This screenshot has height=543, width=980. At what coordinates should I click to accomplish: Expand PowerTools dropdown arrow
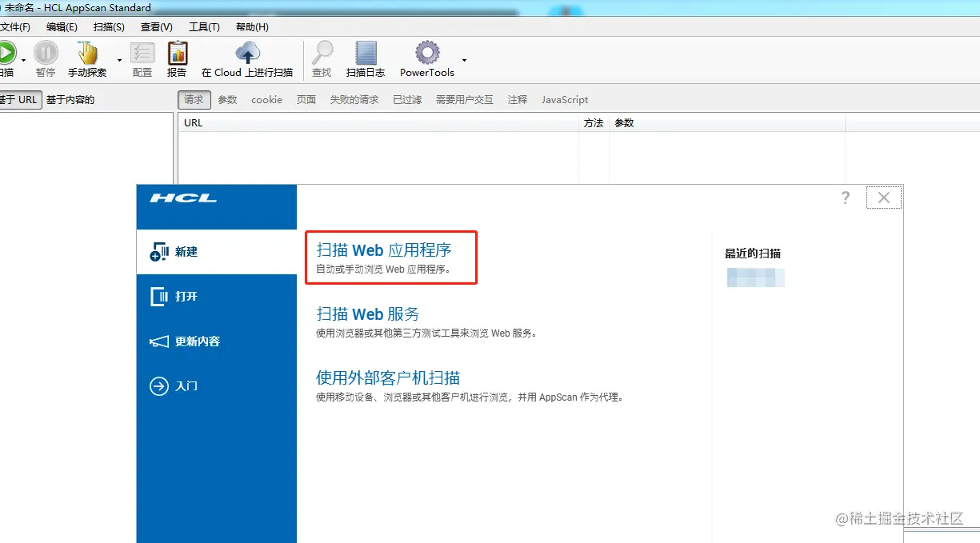tap(464, 60)
